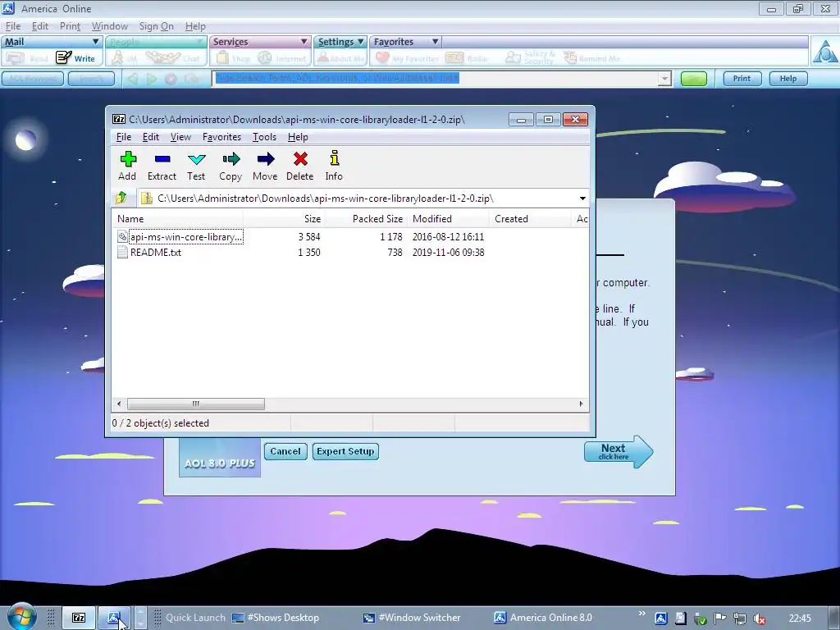840x630 pixels.
Task: Open the AOL address bar history dropdown
Action: (664, 79)
